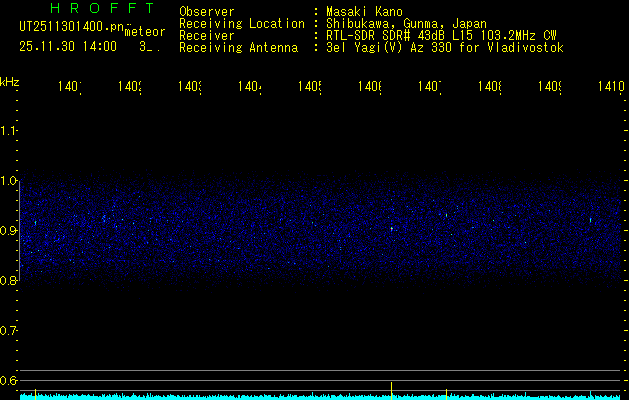This screenshot has height=400, width=629.
Task: Click the 'meteor' label in header
Action: (x=145, y=32)
